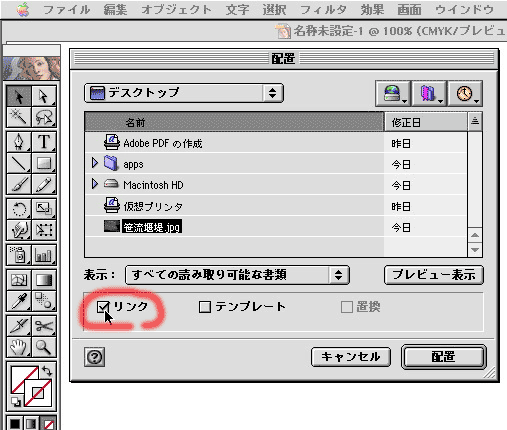507x430 pixels.
Task: Expand the apps folder triangle
Action: click(95, 163)
